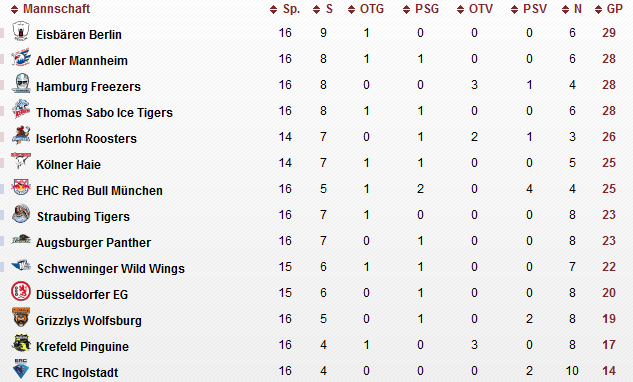Open the Augsburger Panther team name

click(x=93, y=243)
